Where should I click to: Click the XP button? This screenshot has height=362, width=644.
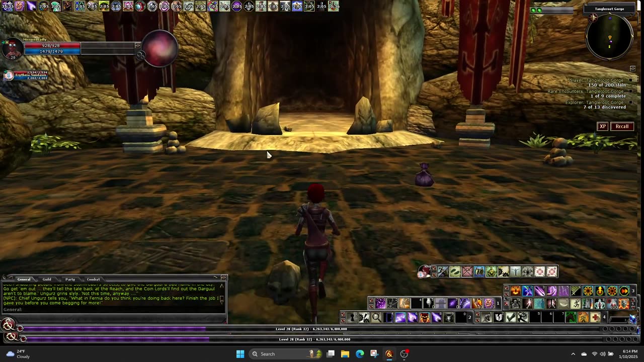pyautogui.click(x=602, y=126)
